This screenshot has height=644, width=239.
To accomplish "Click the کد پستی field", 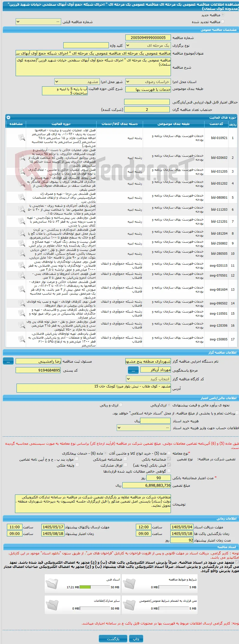I will coord(38,370).
